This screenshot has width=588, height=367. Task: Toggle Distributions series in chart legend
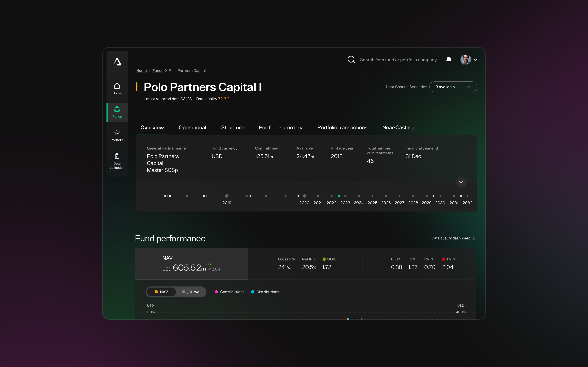pyautogui.click(x=265, y=292)
